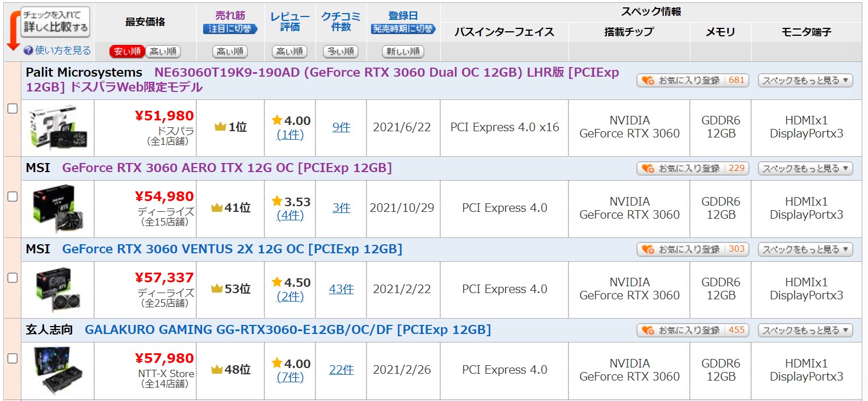Viewport: 868px width, 401px height.
Task: Click the クチコミ件数 column header link
Action: [341, 22]
